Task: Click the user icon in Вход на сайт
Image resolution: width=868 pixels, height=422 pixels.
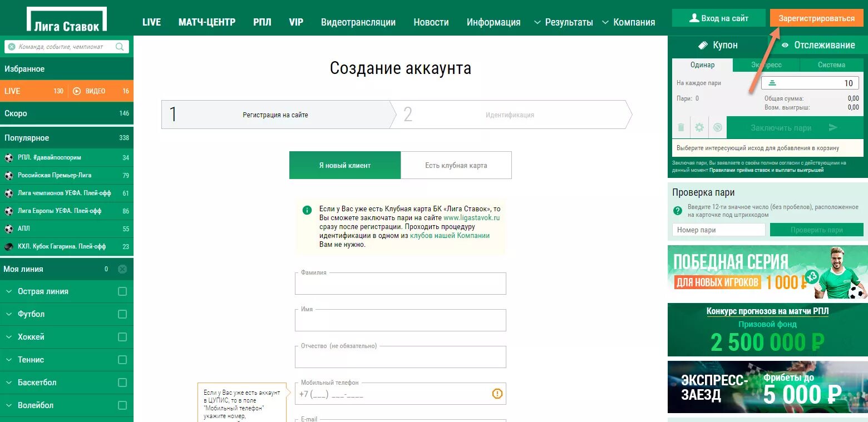Action: tap(694, 18)
